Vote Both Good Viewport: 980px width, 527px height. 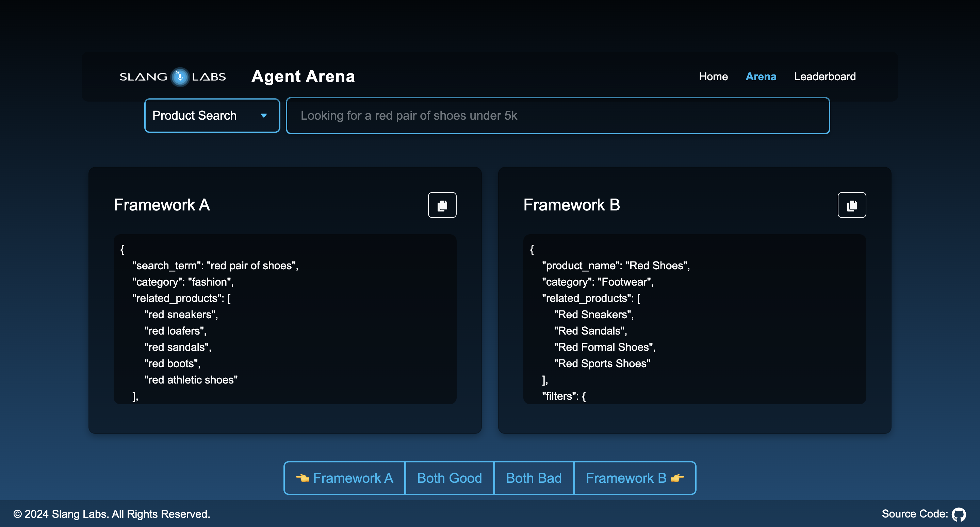click(449, 478)
